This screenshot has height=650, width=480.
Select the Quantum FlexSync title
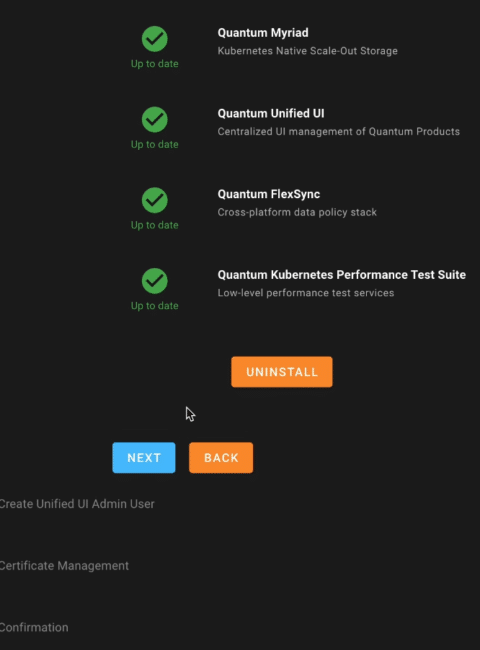tap(269, 194)
